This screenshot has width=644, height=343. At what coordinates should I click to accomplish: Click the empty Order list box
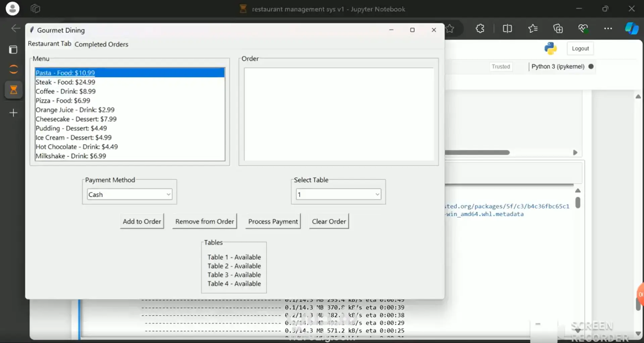pyautogui.click(x=339, y=114)
